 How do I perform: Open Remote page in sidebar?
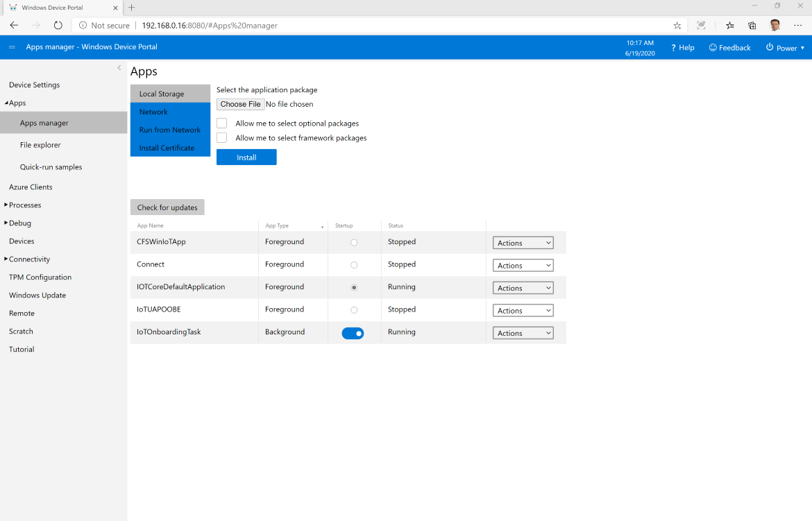point(22,314)
